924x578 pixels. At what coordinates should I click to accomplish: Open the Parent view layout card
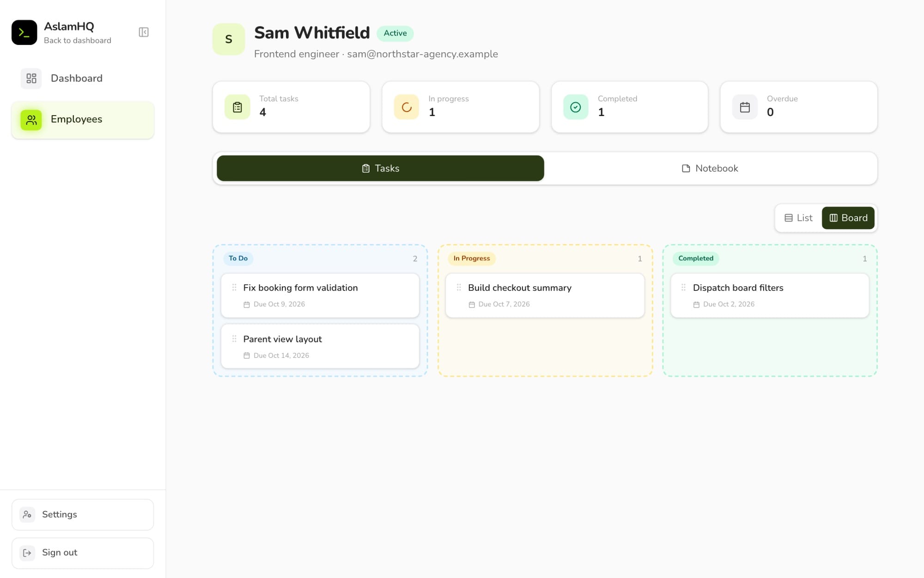point(320,346)
